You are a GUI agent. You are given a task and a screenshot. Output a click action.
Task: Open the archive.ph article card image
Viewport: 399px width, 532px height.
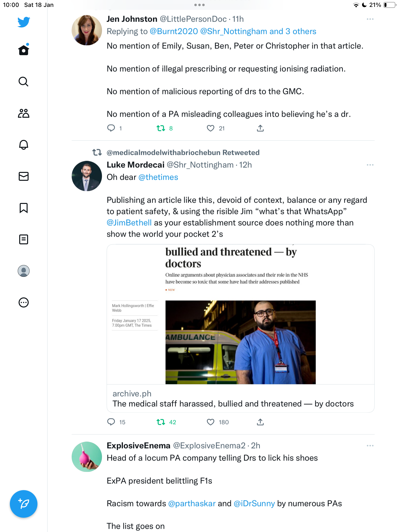pos(241,315)
